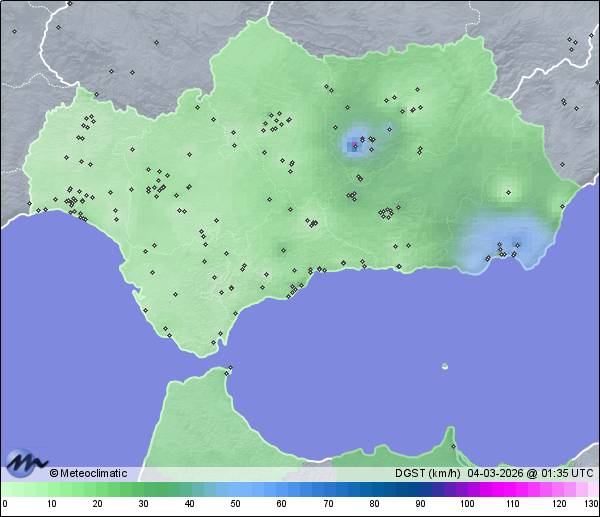Click the station marker at the top-left corner

14,31
